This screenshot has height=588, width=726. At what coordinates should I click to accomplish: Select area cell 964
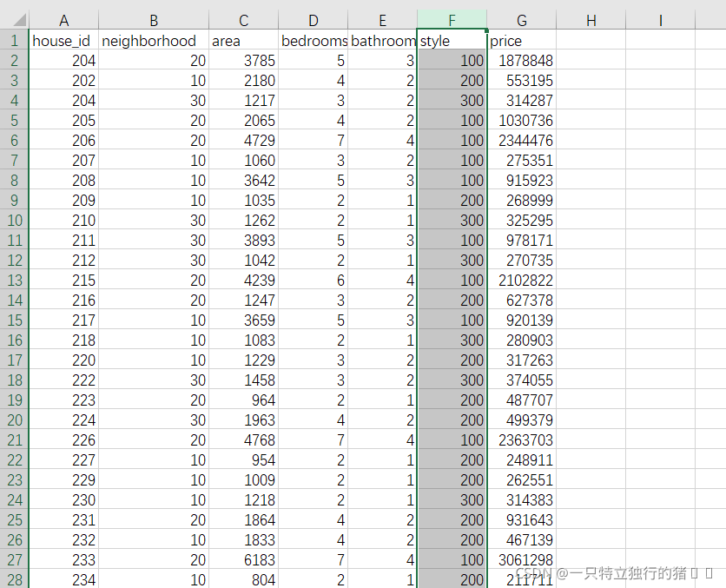(243, 400)
